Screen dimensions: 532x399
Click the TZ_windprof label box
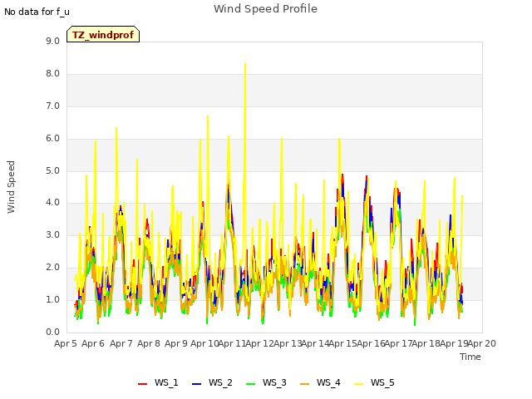103,34
